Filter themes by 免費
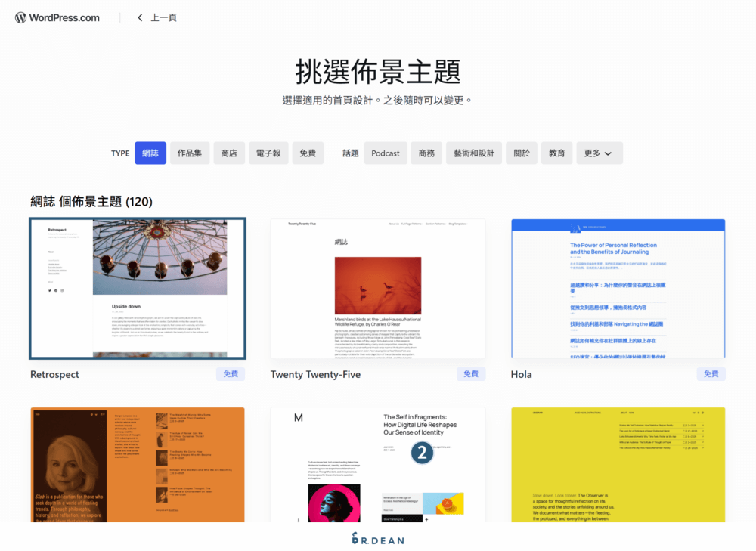This screenshot has height=551, width=756. pos(308,153)
